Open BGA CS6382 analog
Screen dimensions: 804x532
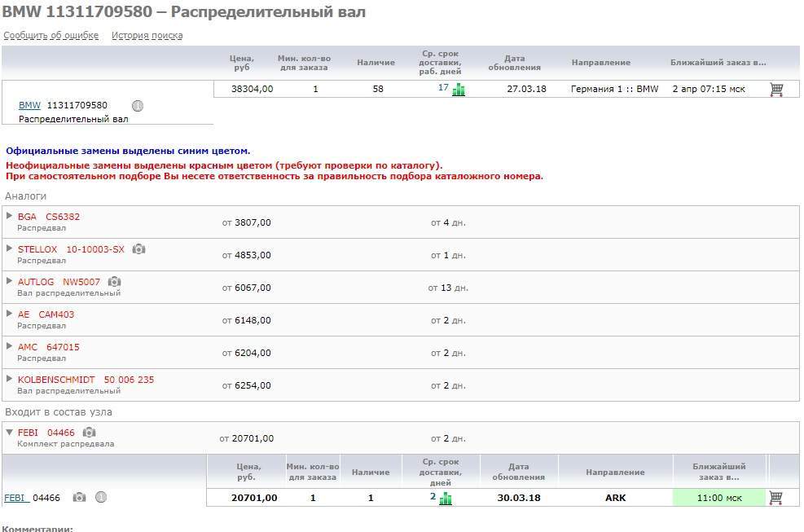49,217
